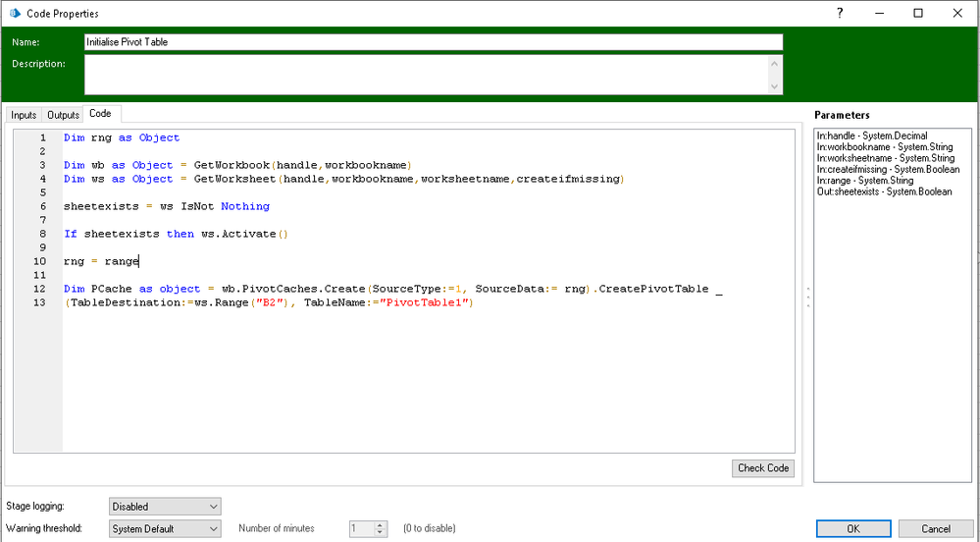Click line 'sheetexists = ws IsNot Nothing'
This screenshot has height=542, width=980.
click(167, 206)
